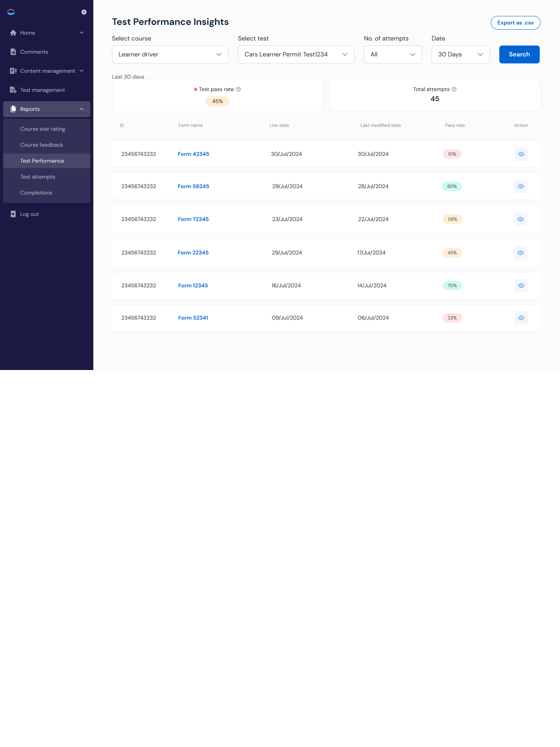This screenshot has height=747, width=560.
Task: Open the Select course dropdown
Action: (170, 54)
